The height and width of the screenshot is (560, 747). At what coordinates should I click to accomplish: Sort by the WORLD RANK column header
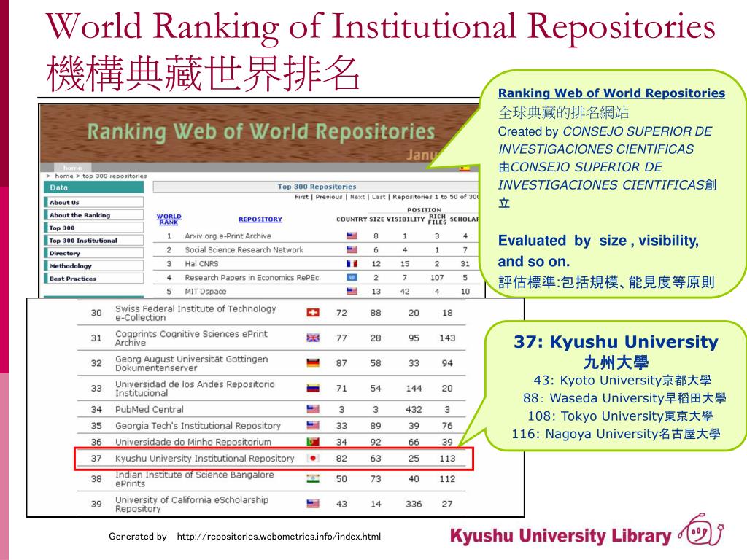[x=169, y=219]
